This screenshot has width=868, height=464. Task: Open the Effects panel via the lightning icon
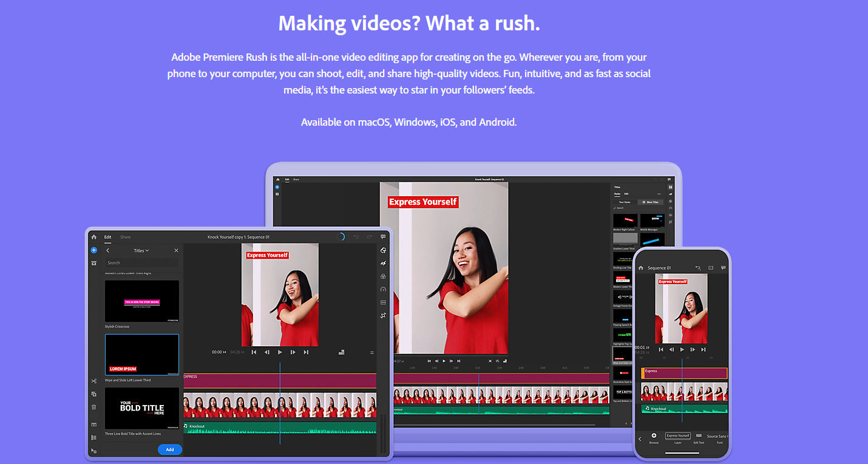point(384,263)
